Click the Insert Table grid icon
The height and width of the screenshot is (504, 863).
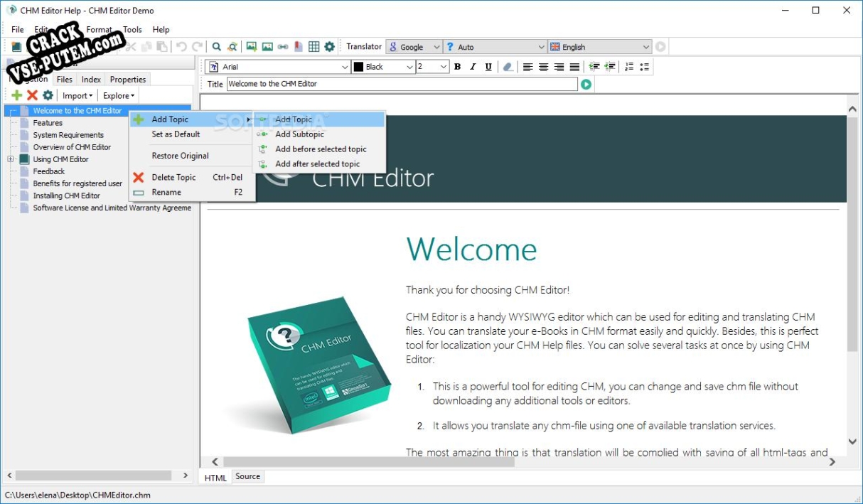(314, 47)
